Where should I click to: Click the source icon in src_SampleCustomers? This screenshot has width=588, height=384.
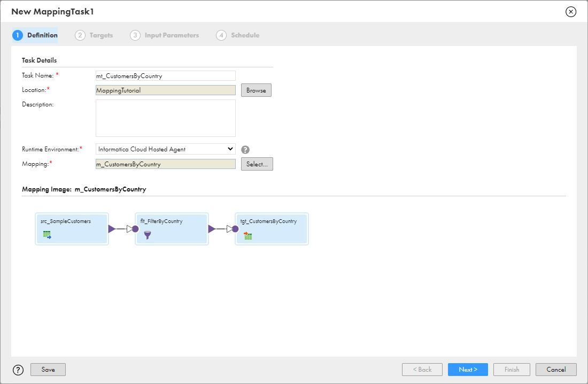coord(47,235)
